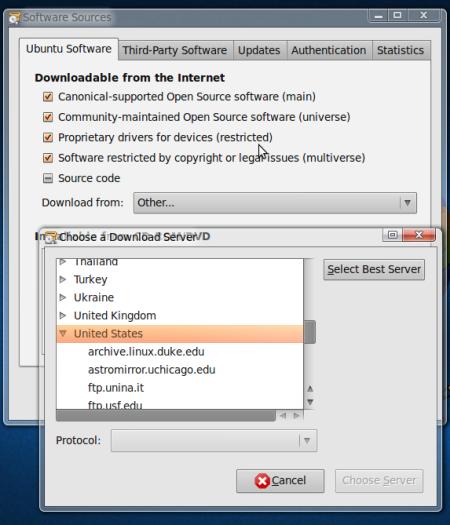The height and width of the screenshot is (525, 450).
Task: Click the Software Sources title bar icon
Action: (14, 18)
